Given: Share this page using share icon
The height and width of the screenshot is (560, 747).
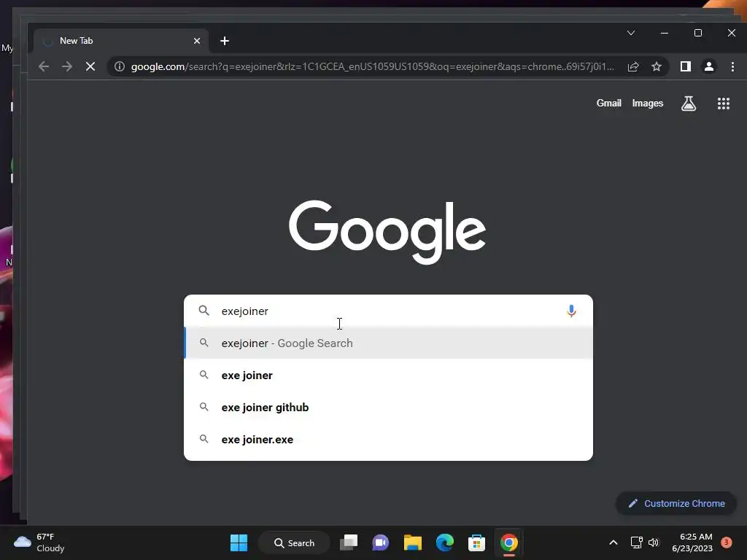Looking at the screenshot, I should (x=633, y=66).
